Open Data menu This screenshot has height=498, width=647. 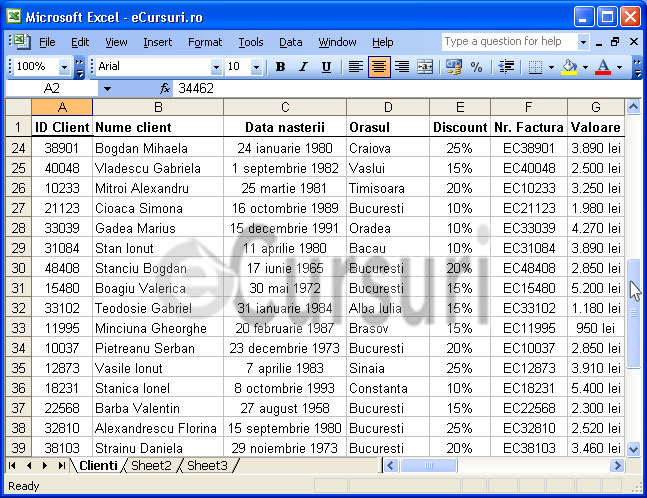tap(290, 42)
